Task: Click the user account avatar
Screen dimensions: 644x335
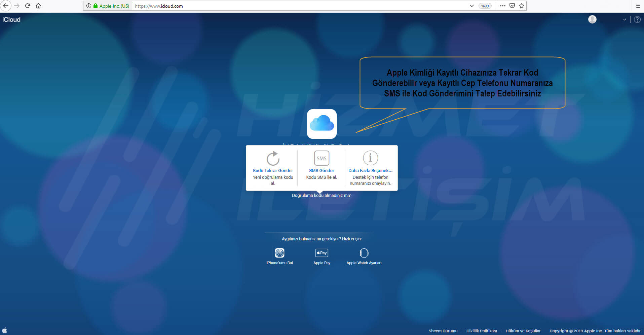Action: (592, 19)
